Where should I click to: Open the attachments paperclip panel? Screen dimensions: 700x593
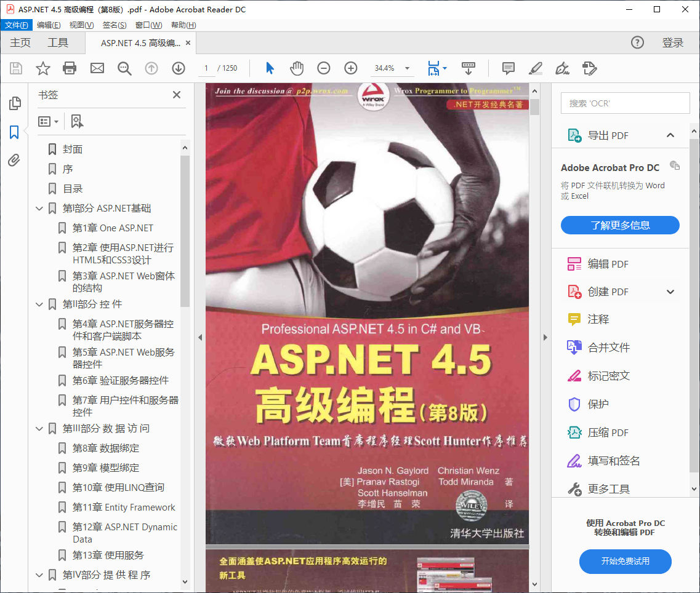14,160
